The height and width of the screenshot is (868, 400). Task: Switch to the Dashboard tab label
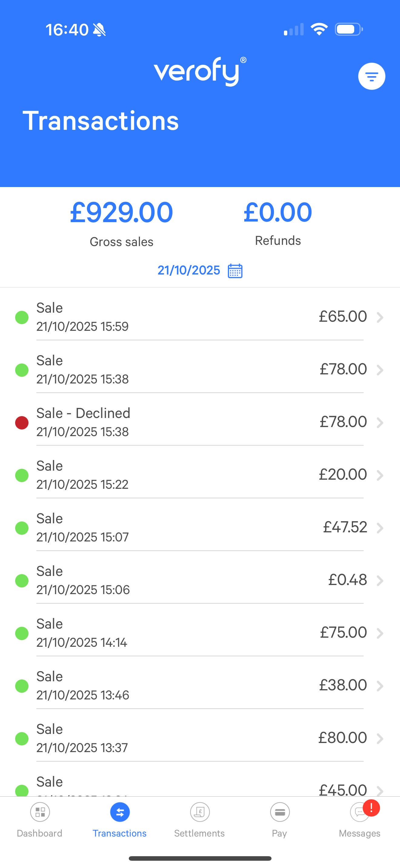click(x=39, y=833)
